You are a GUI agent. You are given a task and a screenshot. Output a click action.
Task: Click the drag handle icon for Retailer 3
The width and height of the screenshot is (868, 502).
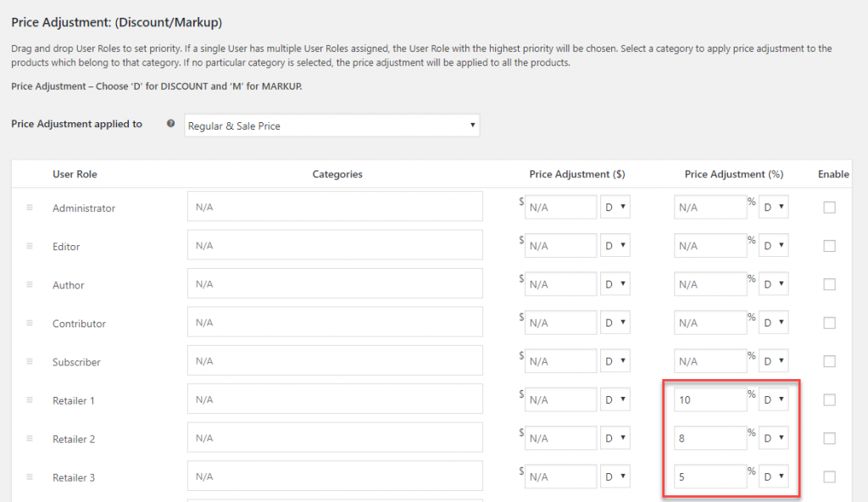pos(30,477)
